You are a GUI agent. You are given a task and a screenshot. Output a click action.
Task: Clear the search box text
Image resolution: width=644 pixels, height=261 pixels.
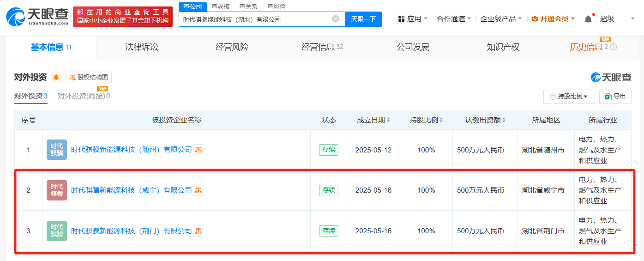(x=336, y=19)
